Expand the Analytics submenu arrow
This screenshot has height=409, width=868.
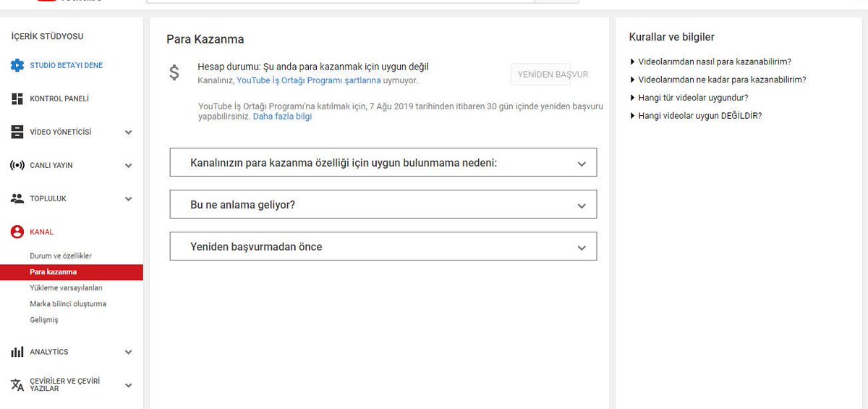pyautogui.click(x=128, y=353)
